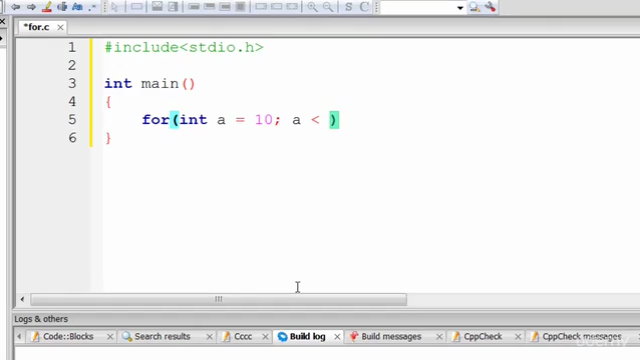Click the highlight marker toolbar icon
The width and height of the screenshot is (640, 360).
47,7
